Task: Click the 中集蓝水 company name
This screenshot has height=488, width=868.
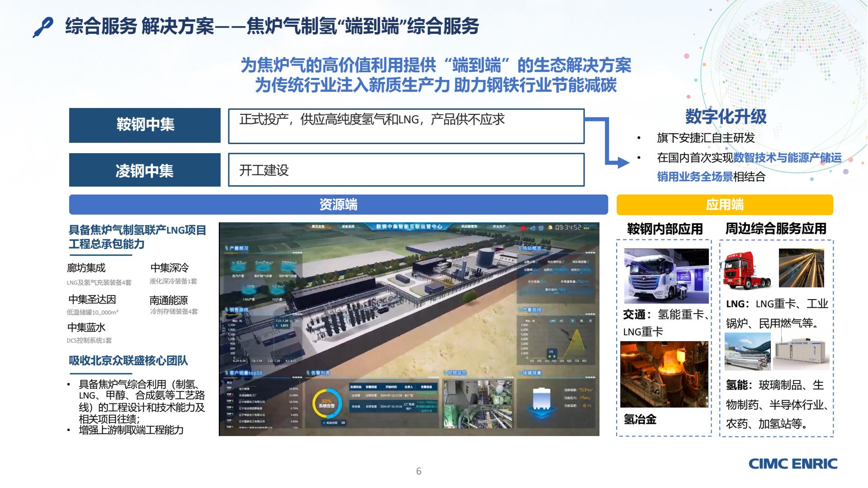Action: (x=86, y=328)
